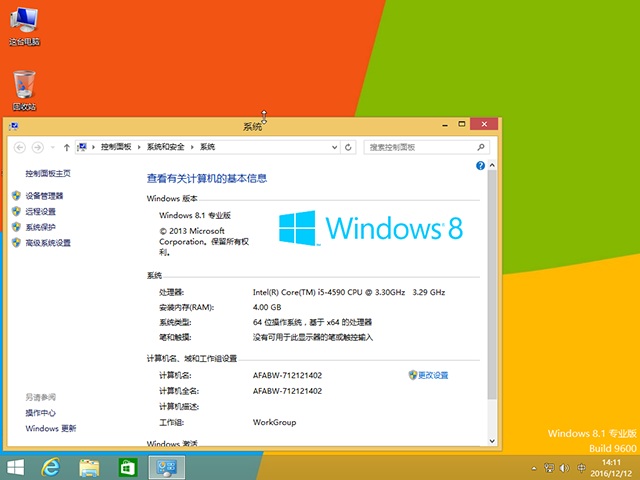Open Windows 更新 link
640x480 pixels.
coord(51,428)
